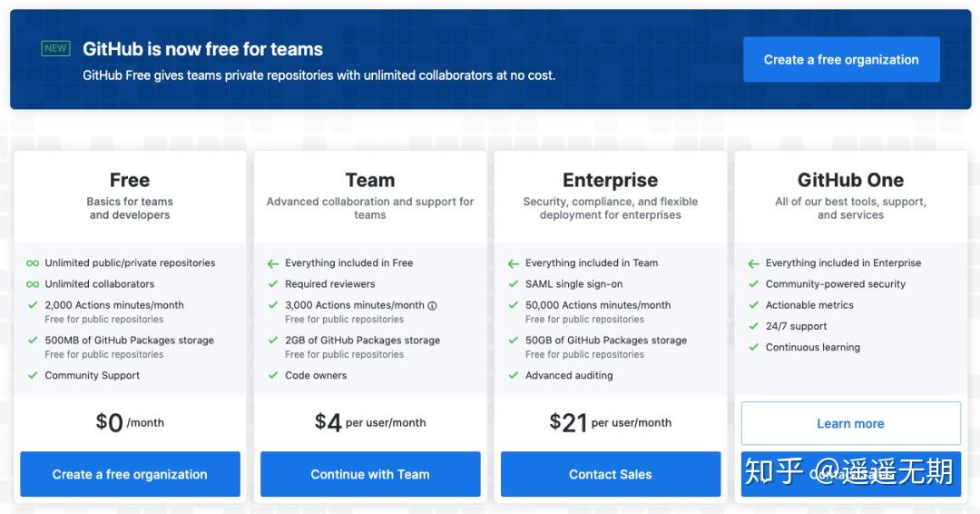The image size is (980, 514).
Task: Click checkmark beside 500MB of GitHub Packages storage
Action: click(33, 341)
